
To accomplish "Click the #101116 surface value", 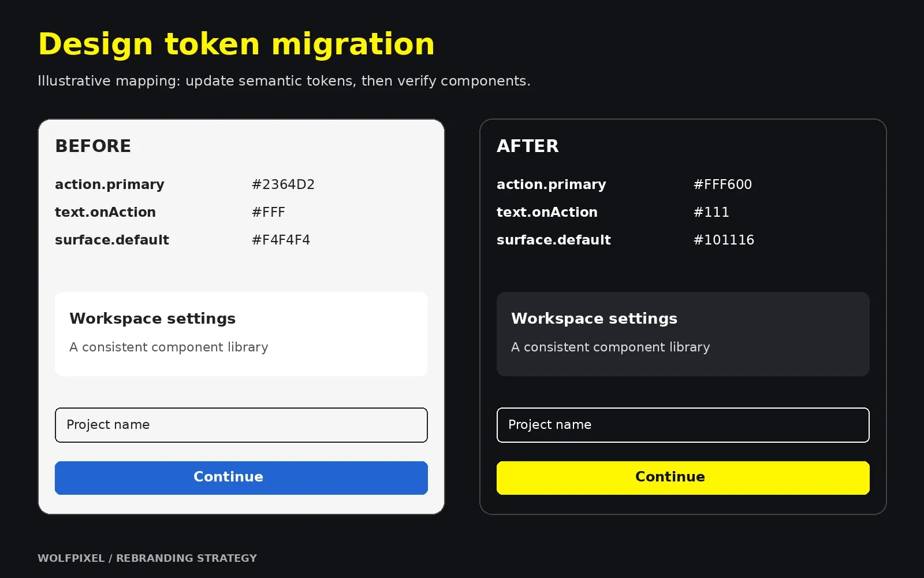I will [x=724, y=240].
